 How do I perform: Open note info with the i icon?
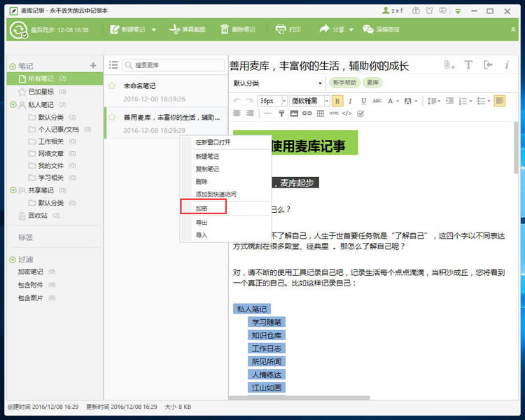(507, 64)
